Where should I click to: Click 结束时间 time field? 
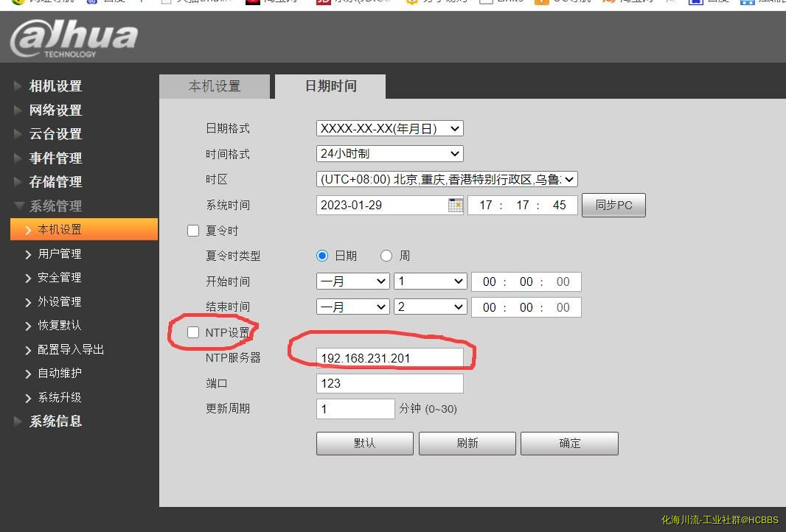(x=526, y=307)
